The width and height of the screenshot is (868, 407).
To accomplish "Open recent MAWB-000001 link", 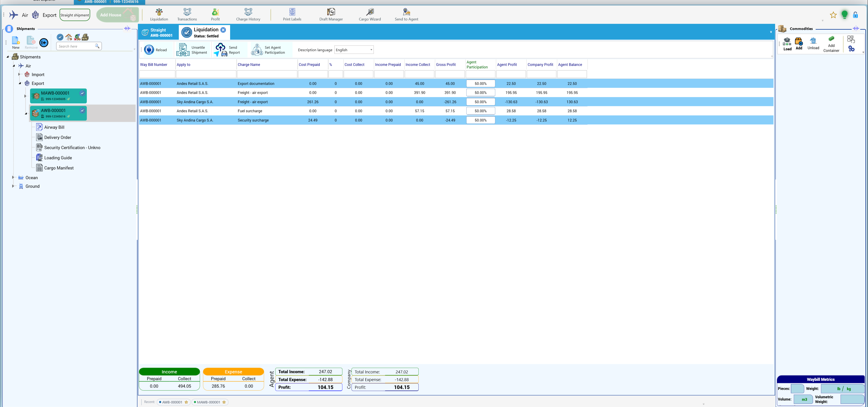I will (x=210, y=402).
